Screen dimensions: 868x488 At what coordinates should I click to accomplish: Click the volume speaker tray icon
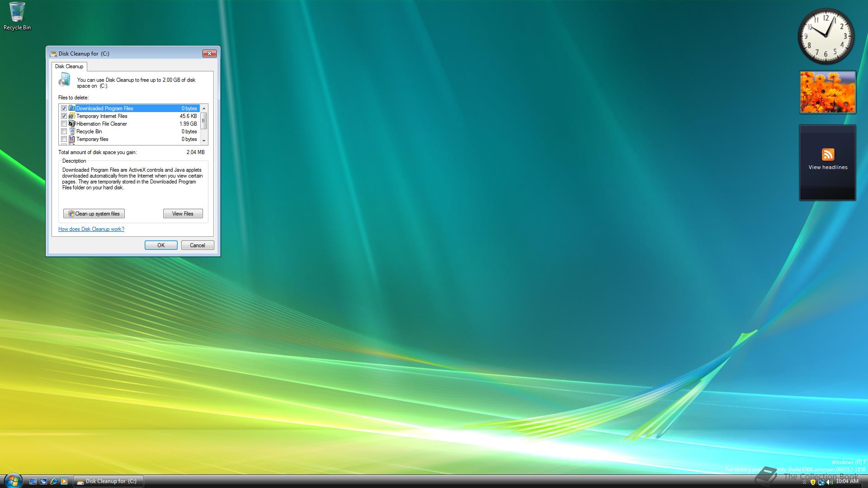tap(829, 482)
